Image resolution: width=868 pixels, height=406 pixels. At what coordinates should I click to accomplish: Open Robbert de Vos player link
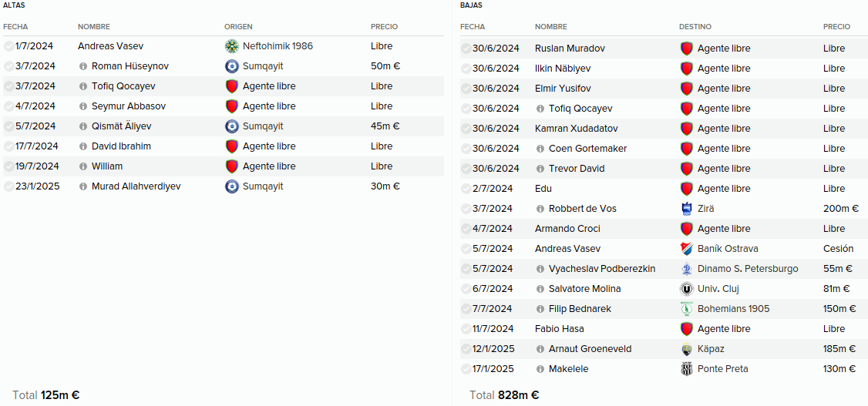582,209
